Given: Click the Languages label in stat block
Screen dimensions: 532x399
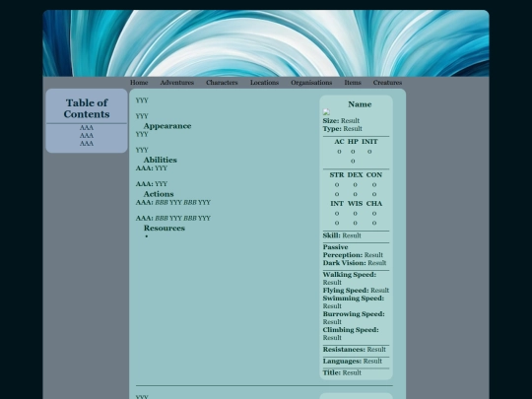Looking at the screenshot, I should tap(342, 361).
